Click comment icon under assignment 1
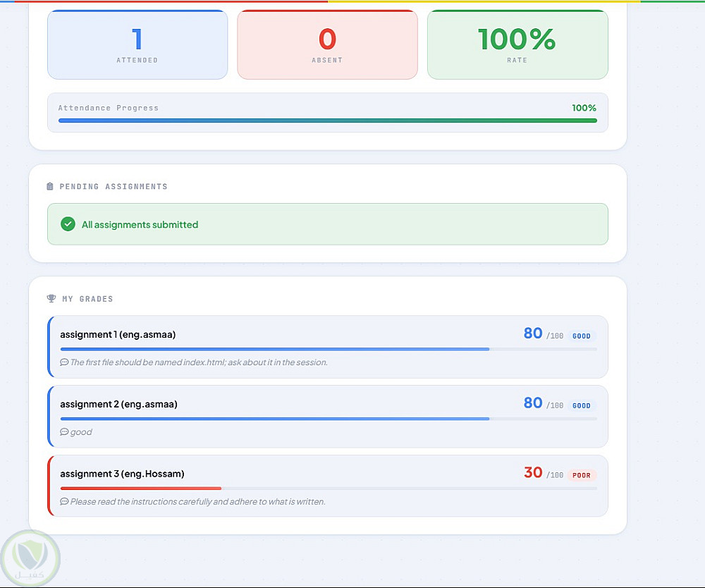Image resolution: width=705 pixels, height=588 pixels. 64,362
